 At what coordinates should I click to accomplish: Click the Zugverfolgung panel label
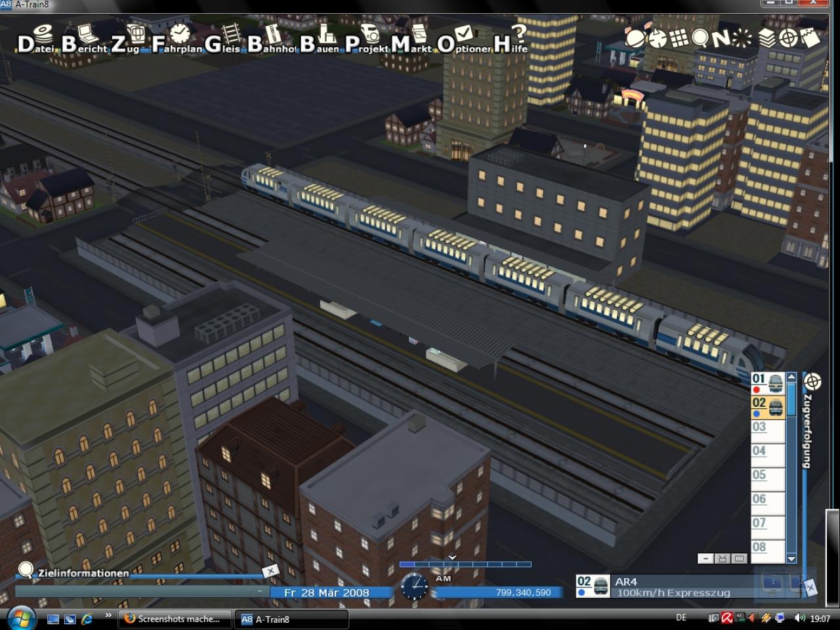tap(808, 431)
